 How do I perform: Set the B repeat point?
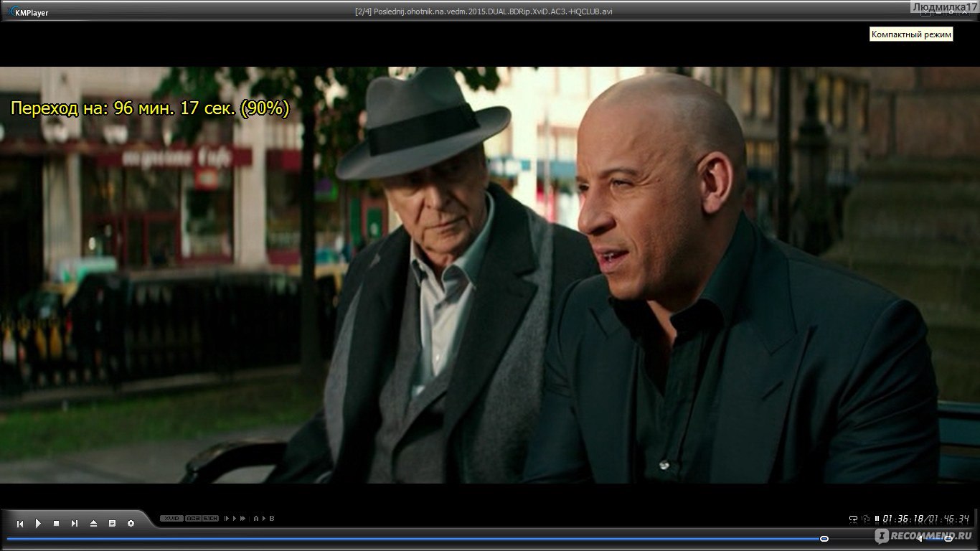tap(272, 518)
